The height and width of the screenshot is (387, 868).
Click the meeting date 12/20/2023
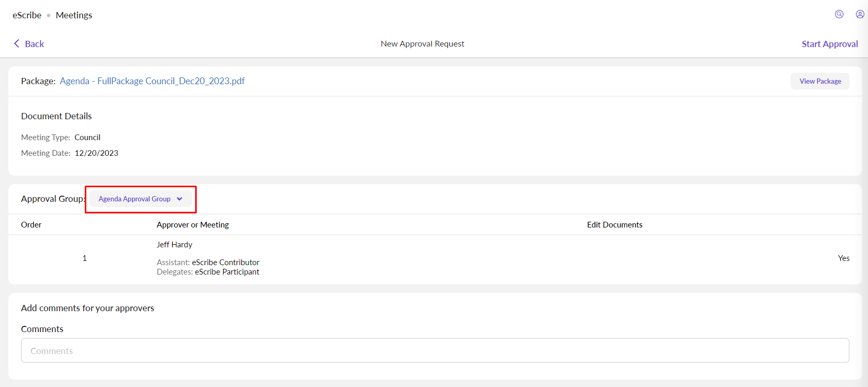[96, 153]
